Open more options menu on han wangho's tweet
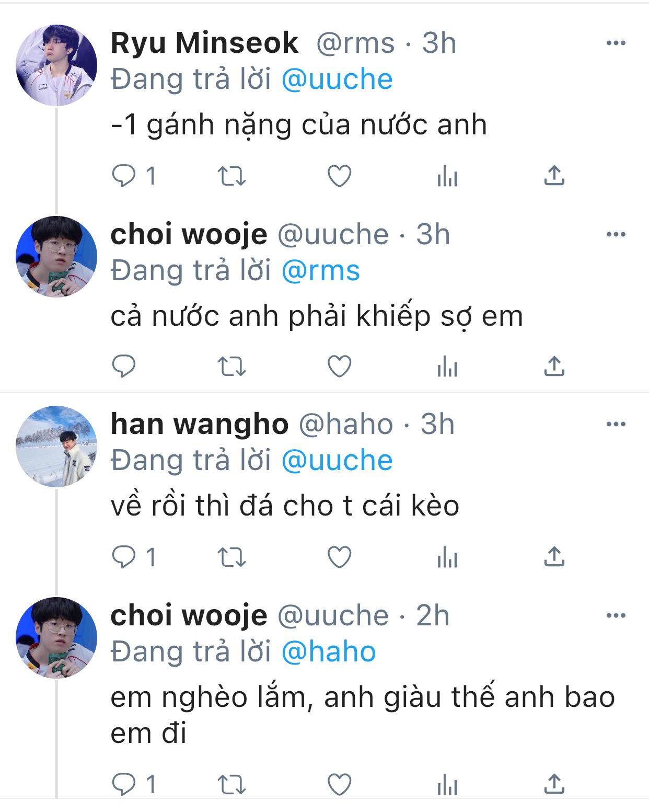The width and height of the screenshot is (649, 812). [x=616, y=424]
